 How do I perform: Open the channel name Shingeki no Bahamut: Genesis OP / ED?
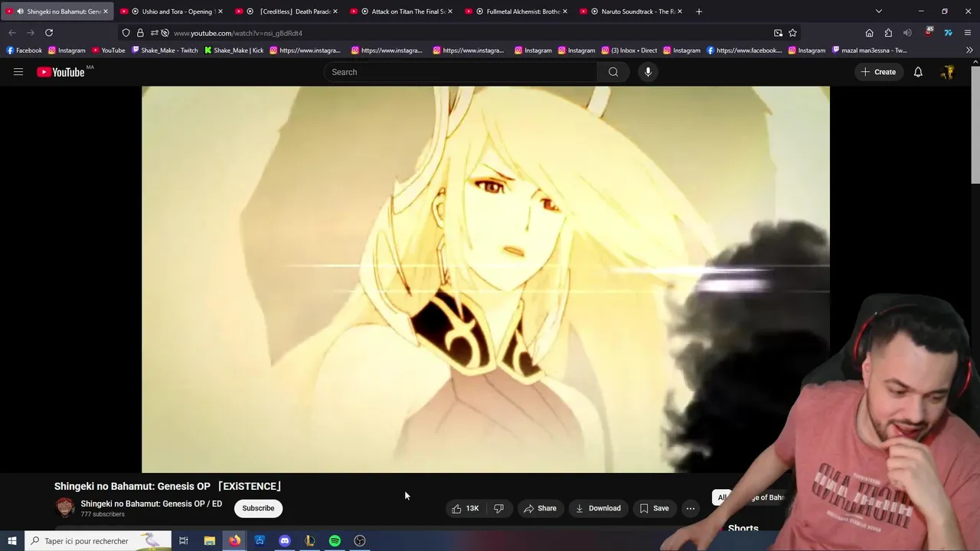[x=152, y=504]
